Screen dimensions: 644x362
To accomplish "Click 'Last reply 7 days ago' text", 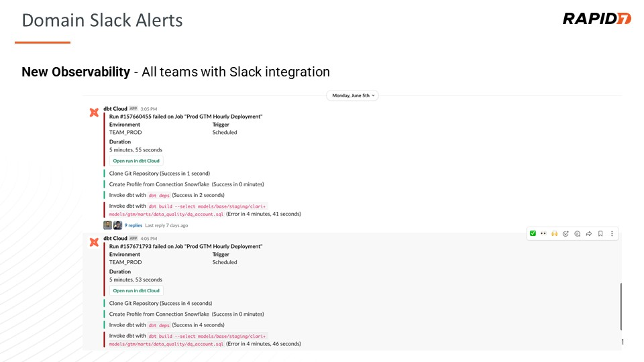I will (x=166, y=225).
